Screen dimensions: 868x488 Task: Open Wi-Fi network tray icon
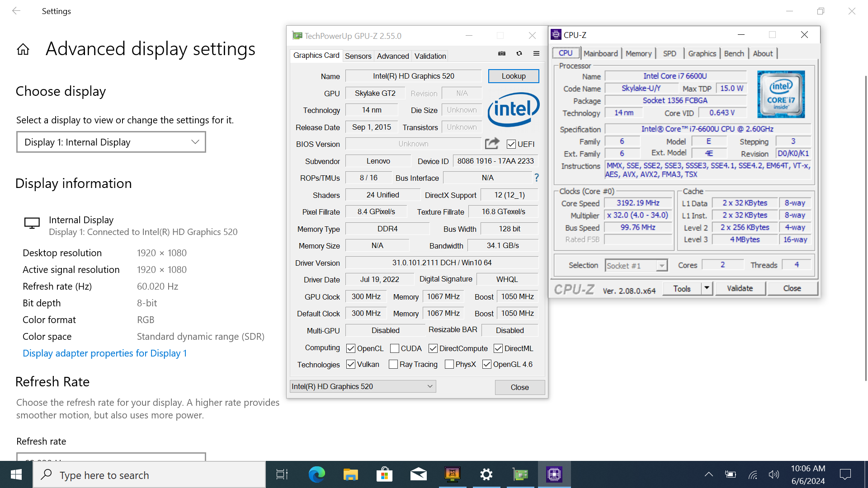(752, 474)
